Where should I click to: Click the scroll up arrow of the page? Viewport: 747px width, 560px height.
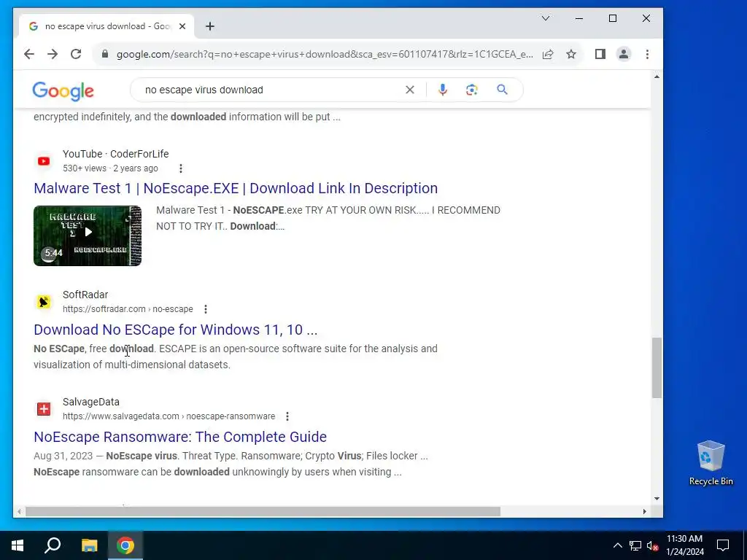(657, 77)
